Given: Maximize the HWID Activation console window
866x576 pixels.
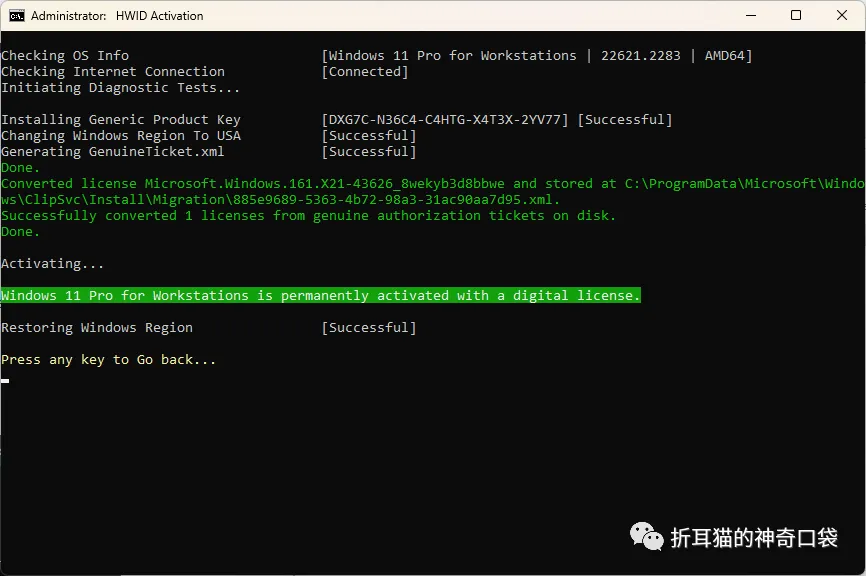Looking at the screenshot, I should pos(796,15).
